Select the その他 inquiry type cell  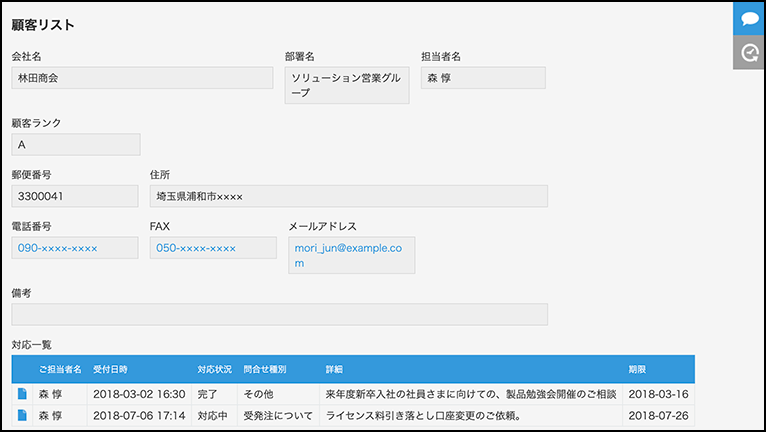(278, 394)
